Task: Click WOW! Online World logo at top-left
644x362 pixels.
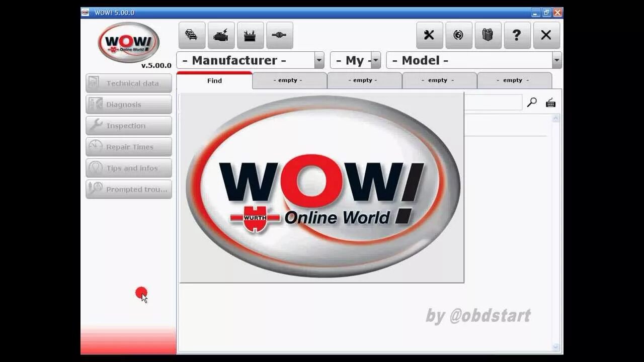Action: click(x=129, y=42)
